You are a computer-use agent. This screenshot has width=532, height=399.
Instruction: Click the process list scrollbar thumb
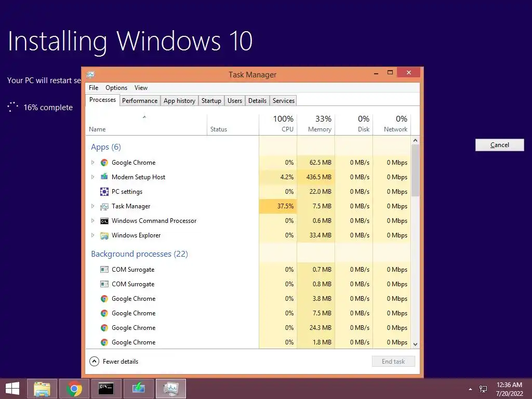[x=415, y=170]
